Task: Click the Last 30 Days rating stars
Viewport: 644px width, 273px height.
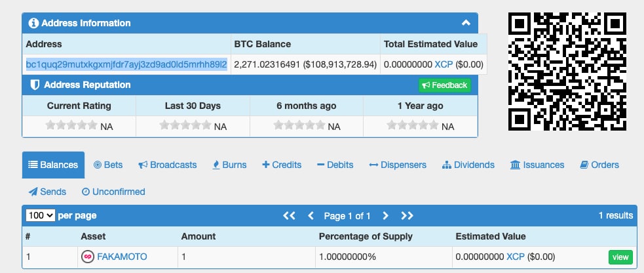Action: click(185, 125)
